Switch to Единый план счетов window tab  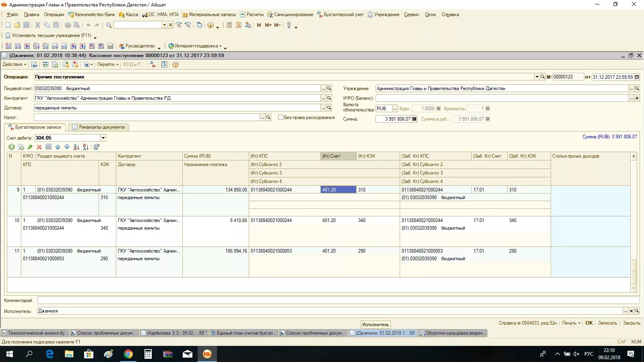coord(244,333)
